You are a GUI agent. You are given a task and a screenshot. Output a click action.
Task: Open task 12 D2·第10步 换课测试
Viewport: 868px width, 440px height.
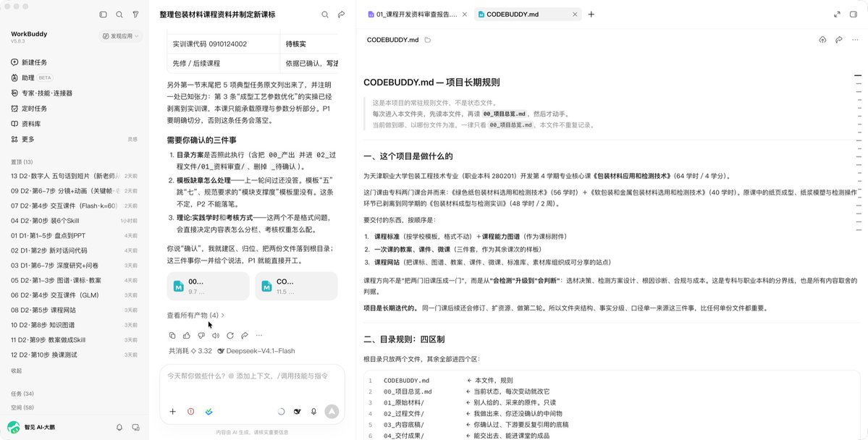[x=74, y=355]
